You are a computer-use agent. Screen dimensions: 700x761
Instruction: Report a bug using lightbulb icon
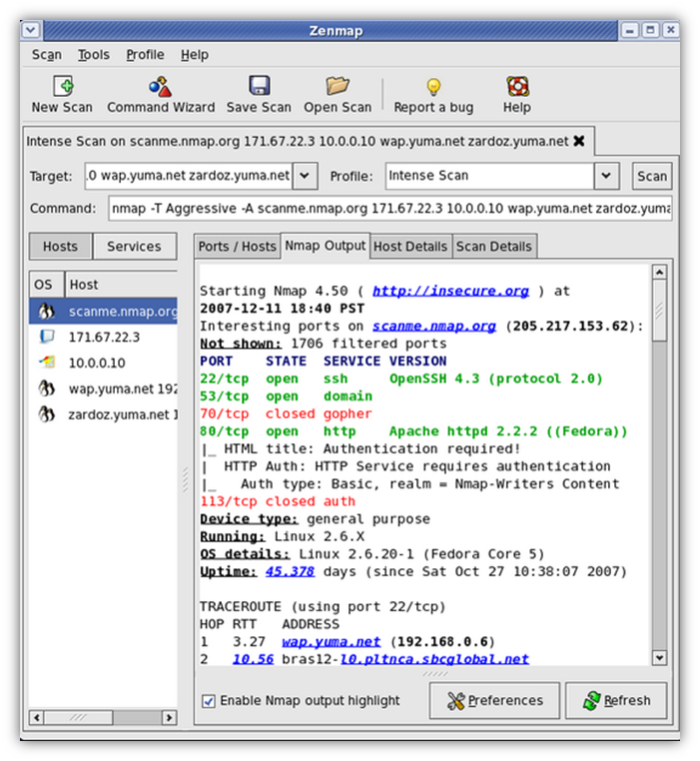click(433, 87)
